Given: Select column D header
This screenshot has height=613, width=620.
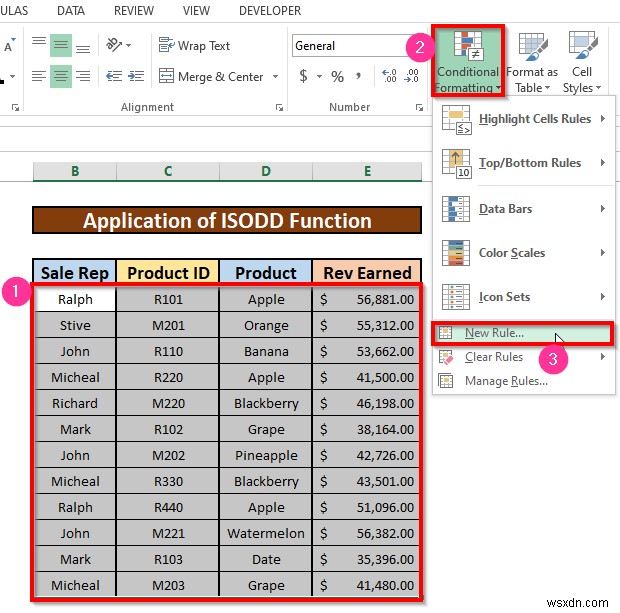Looking at the screenshot, I should click(266, 171).
